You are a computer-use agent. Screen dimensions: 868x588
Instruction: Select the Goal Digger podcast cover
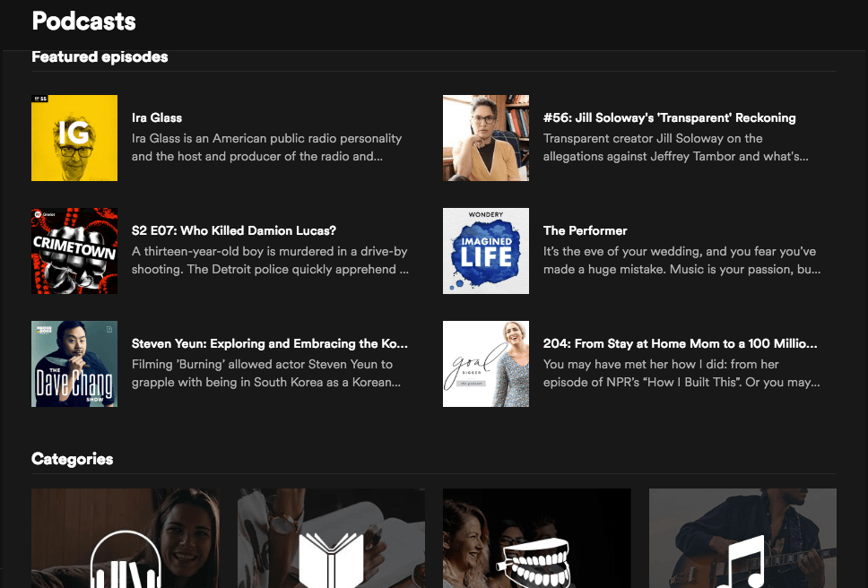pyautogui.click(x=486, y=364)
